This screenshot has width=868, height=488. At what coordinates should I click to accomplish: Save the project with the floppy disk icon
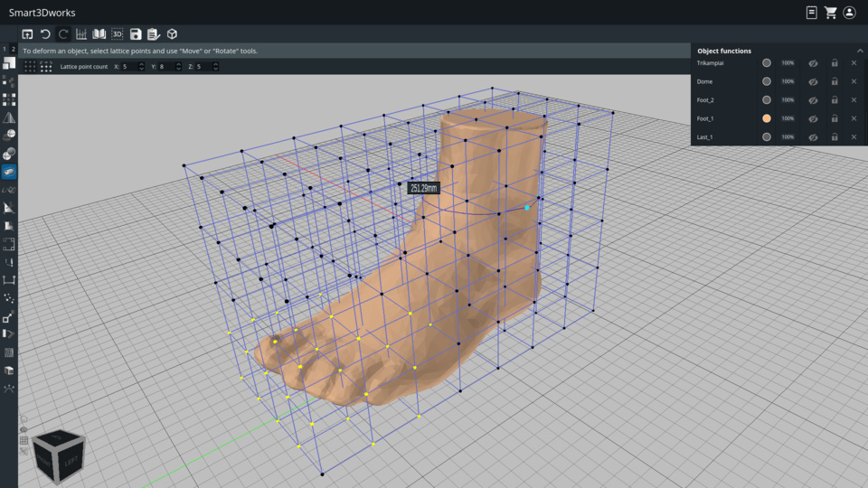136,34
